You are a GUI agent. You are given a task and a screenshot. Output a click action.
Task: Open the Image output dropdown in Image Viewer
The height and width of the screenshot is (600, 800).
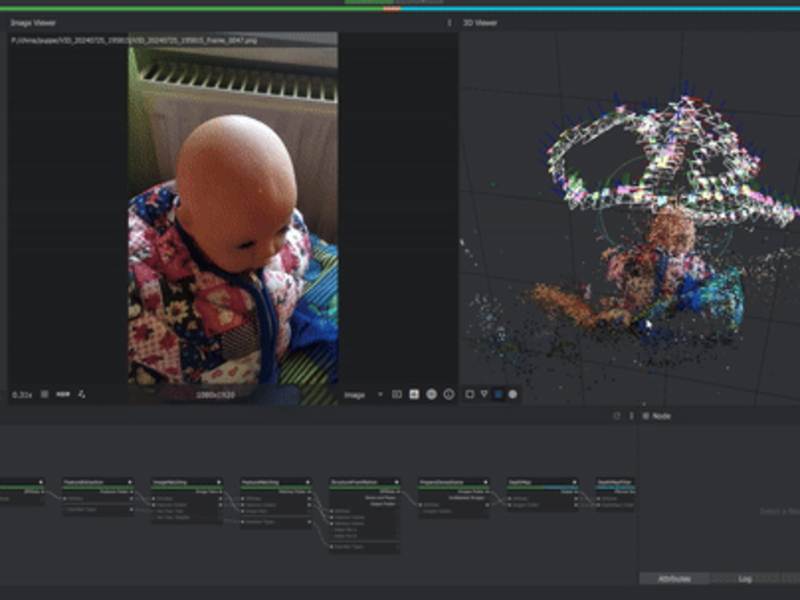(x=363, y=395)
